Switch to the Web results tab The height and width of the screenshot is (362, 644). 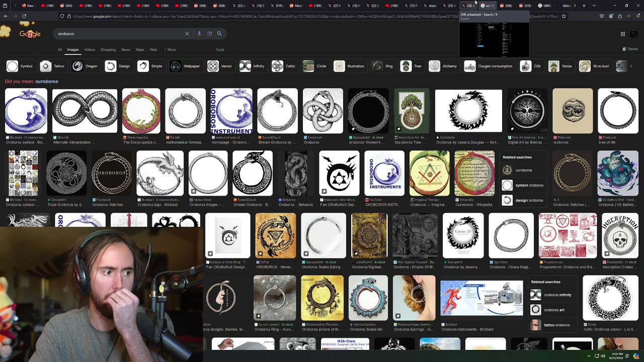pos(153,49)
